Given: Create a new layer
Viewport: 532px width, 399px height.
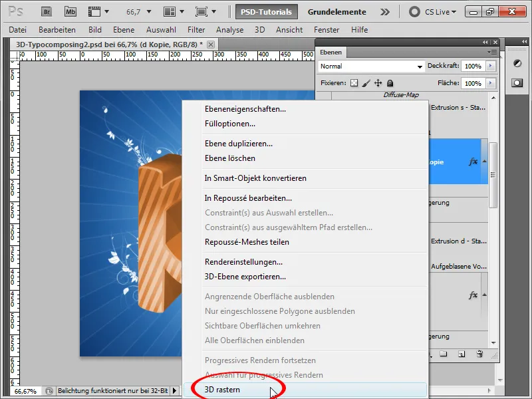Looking at the screenshot, I should point(462,354).
